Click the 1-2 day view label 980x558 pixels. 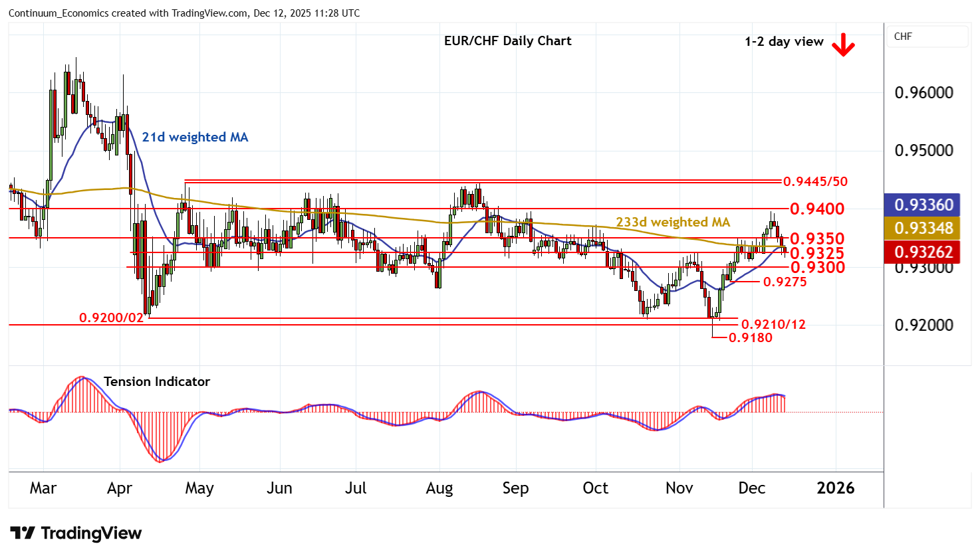click(784, 41)
